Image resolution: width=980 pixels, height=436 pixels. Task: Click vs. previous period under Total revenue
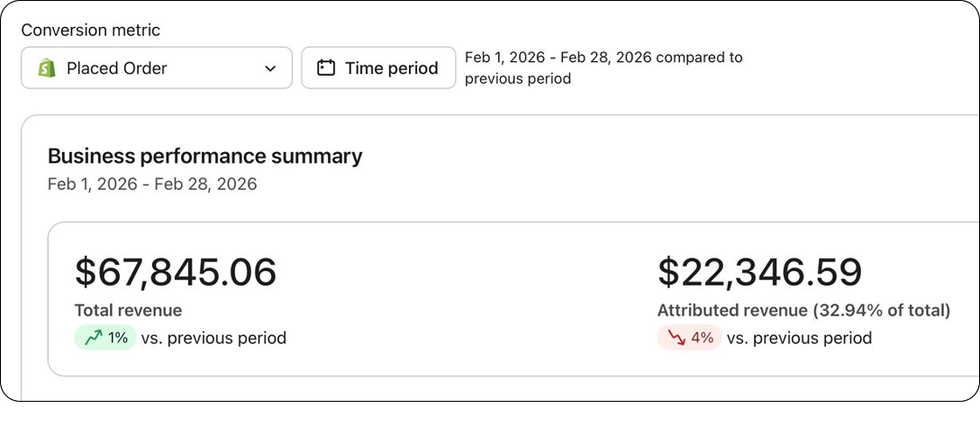click(213, 338)
